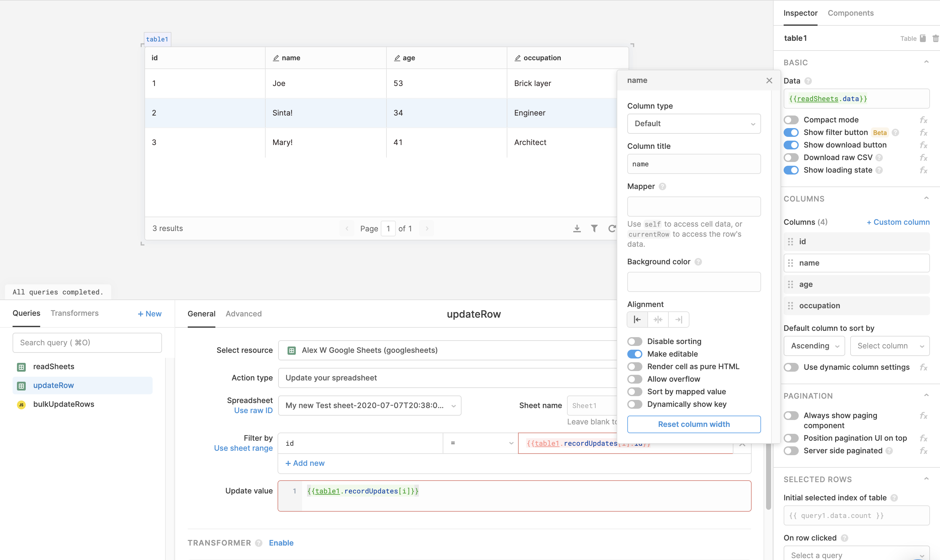Toggle Render cell as pure HTML switch
This screenshot has width=940, height=560.
(x=635, y=367)
